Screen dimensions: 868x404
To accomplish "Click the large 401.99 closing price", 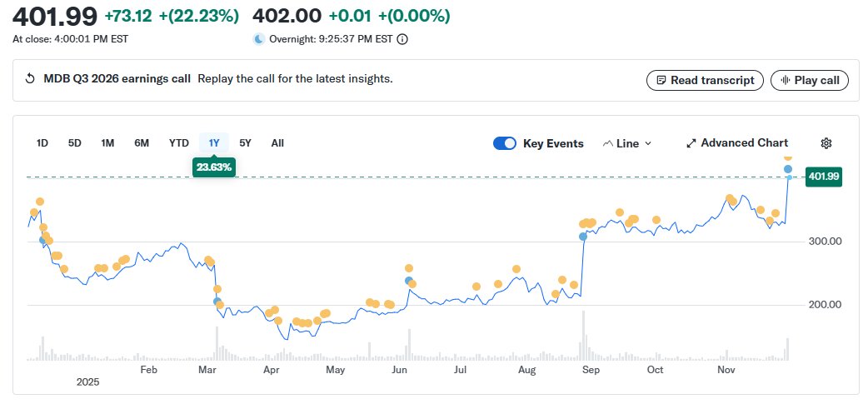I will click(x=55, y=17).
